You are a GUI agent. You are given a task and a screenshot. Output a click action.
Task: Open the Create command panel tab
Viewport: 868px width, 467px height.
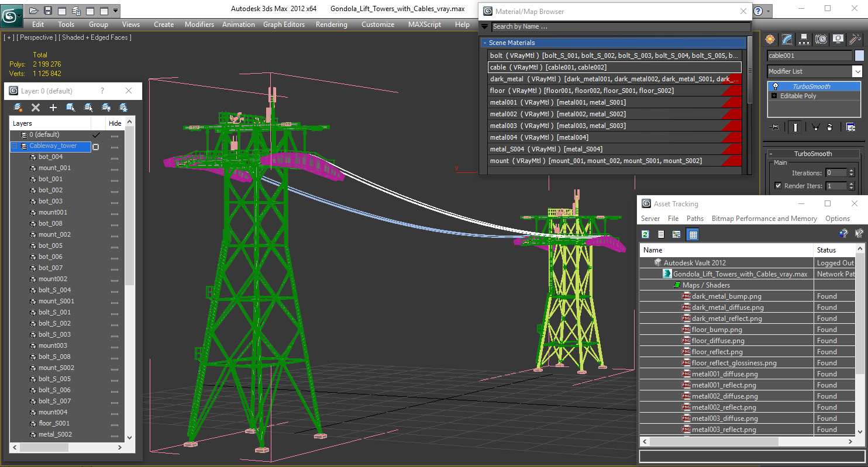[770, 39]
